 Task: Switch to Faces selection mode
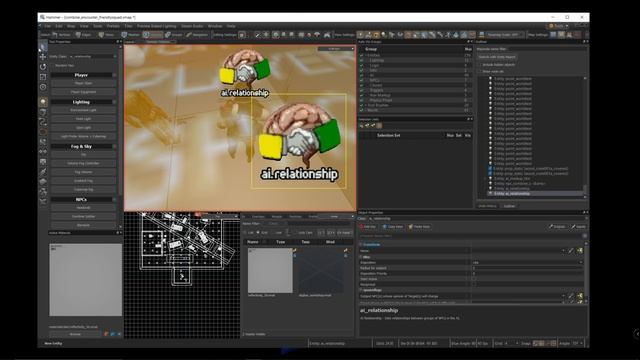(x=107, y=35)
